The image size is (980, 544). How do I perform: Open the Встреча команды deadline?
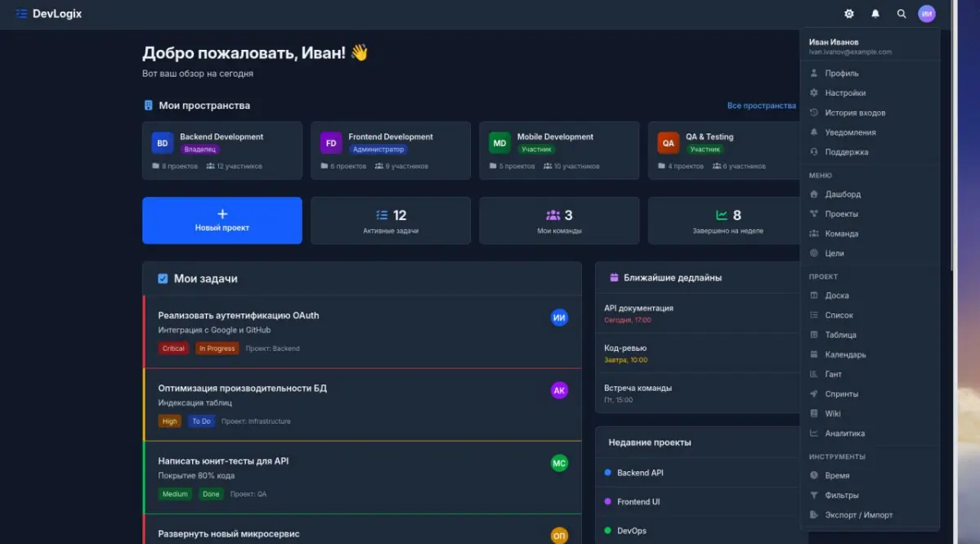[698, 394]
